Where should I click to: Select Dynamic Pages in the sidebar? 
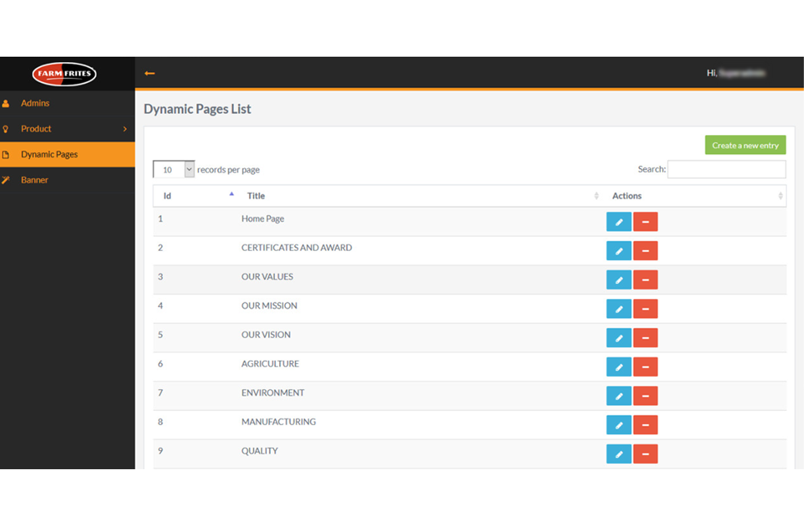click(49, 155)
